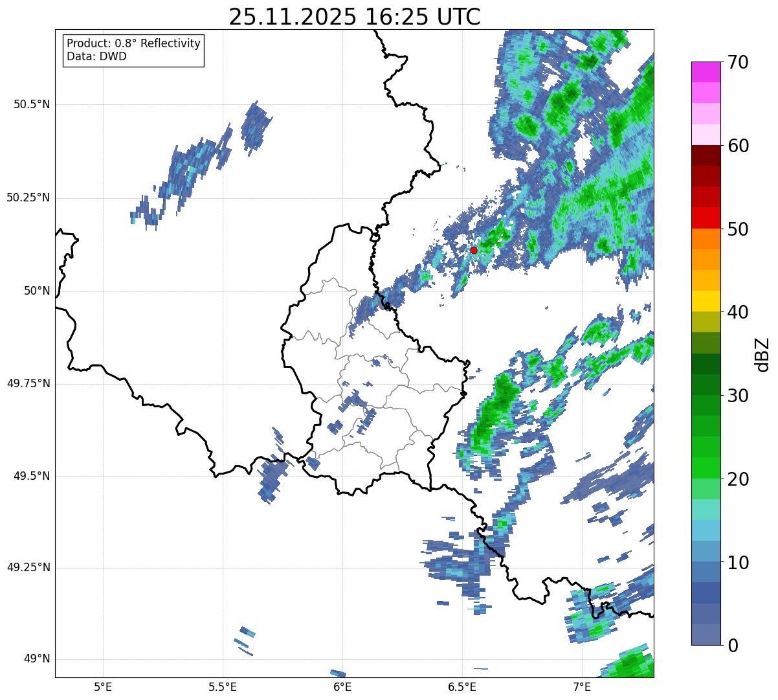This screenshot has height=700, width=778.
Task: Click the 6°E longitude label
Action: point(342,686)
